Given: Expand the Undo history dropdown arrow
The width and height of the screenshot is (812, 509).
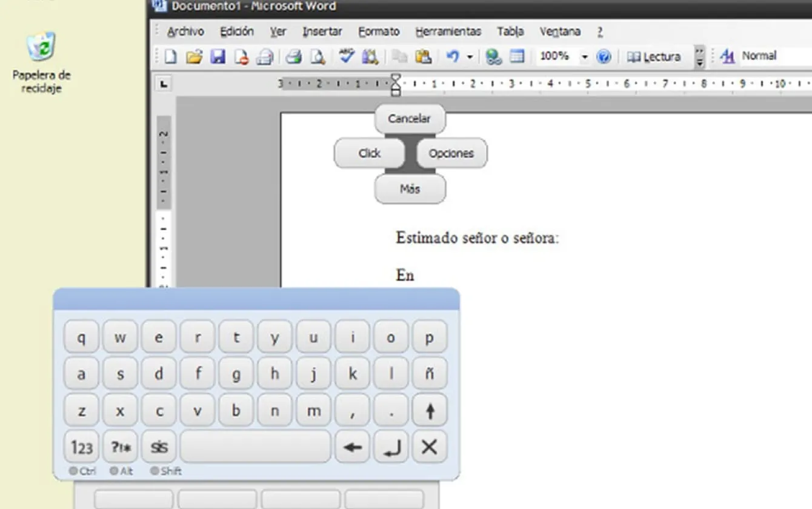Looking at the screenshot, I should (x=469, y=57).
